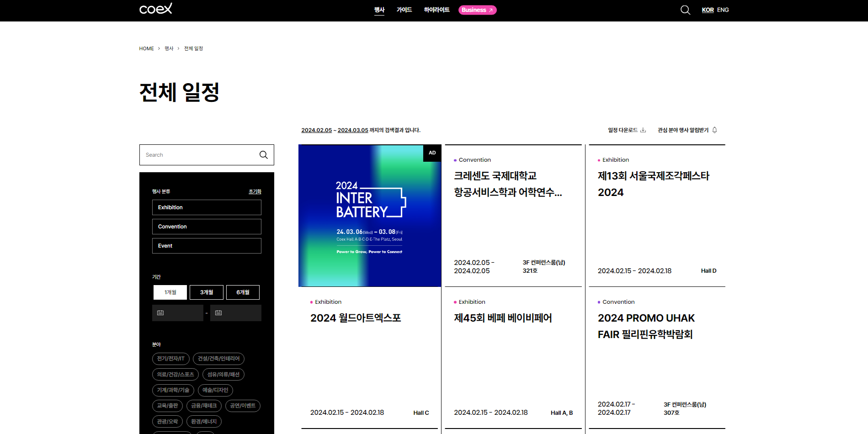Image resolution: width=868 pixels, height=434 pixels.
Task: Toggle the 교육/출판 field tag
Action: 168,406
